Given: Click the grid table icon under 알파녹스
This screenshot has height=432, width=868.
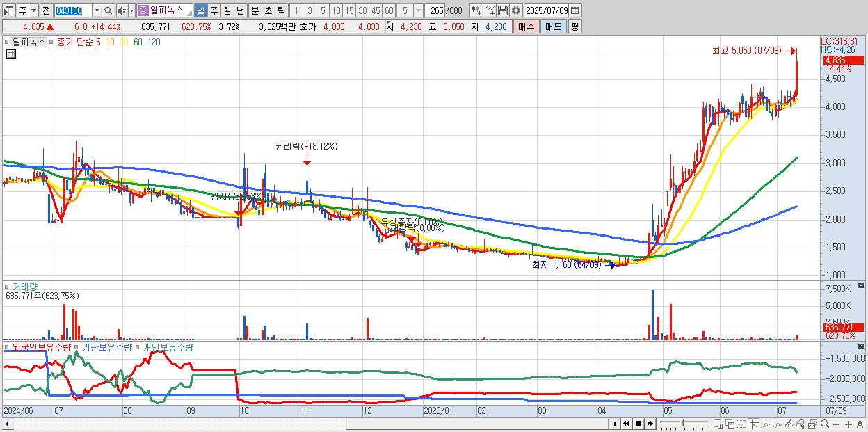Looking at the screenshot, I should [10, 54].
